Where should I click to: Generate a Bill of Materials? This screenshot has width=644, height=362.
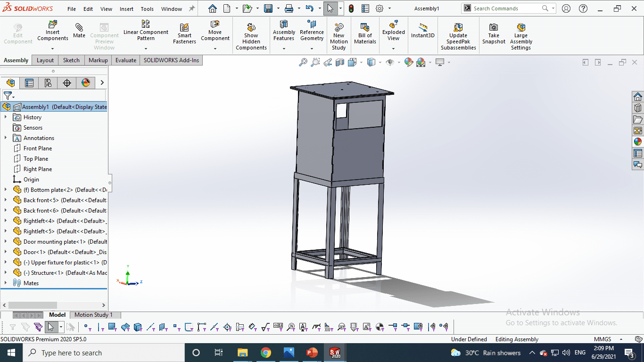pyautogui.click(x=365, y=34)
